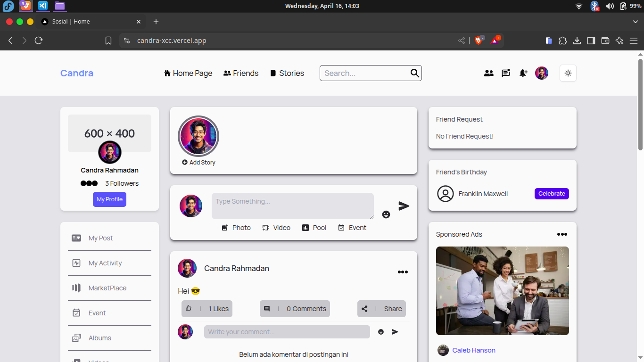Send comment with small arrow icon
Viewport: 644px width, 362px height.
tap(395, 332)
